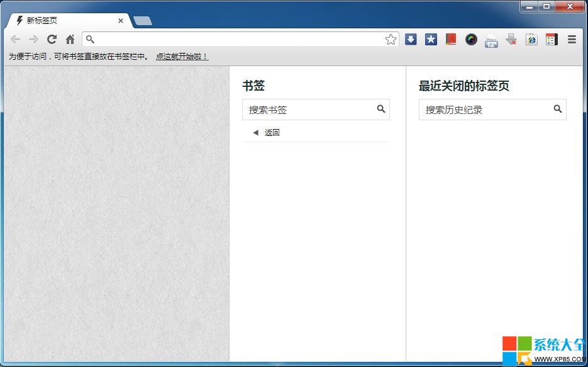Reload the current page

pyautogui.click(x=52, y=40)
